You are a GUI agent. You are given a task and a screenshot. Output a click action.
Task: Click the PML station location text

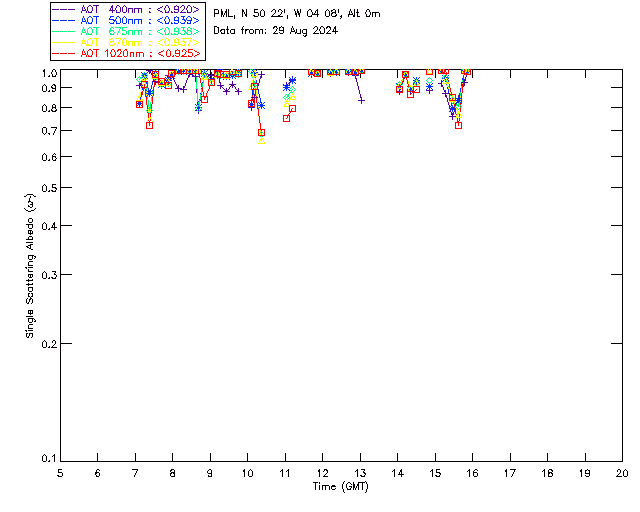point(296,14)
